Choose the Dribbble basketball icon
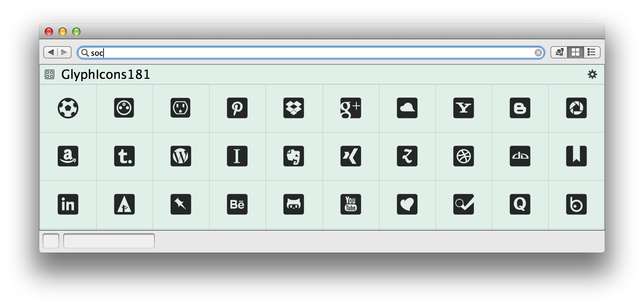The width and height of the screenshot is (644, 307). (463, 156)
